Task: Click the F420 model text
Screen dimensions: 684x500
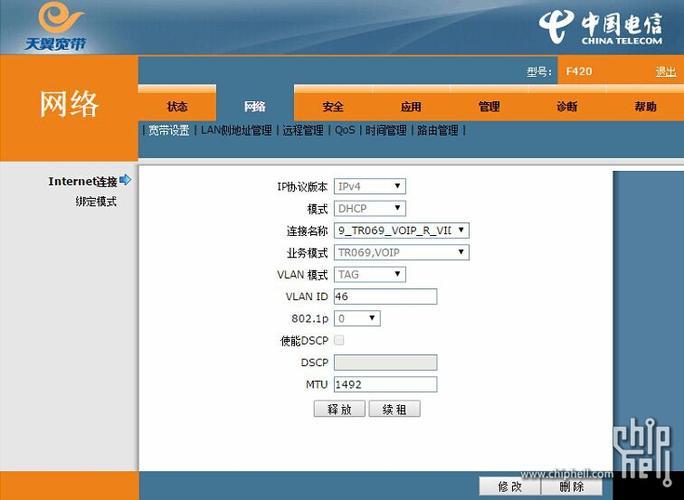Action: pyautogui.click(x=579, y=71)
